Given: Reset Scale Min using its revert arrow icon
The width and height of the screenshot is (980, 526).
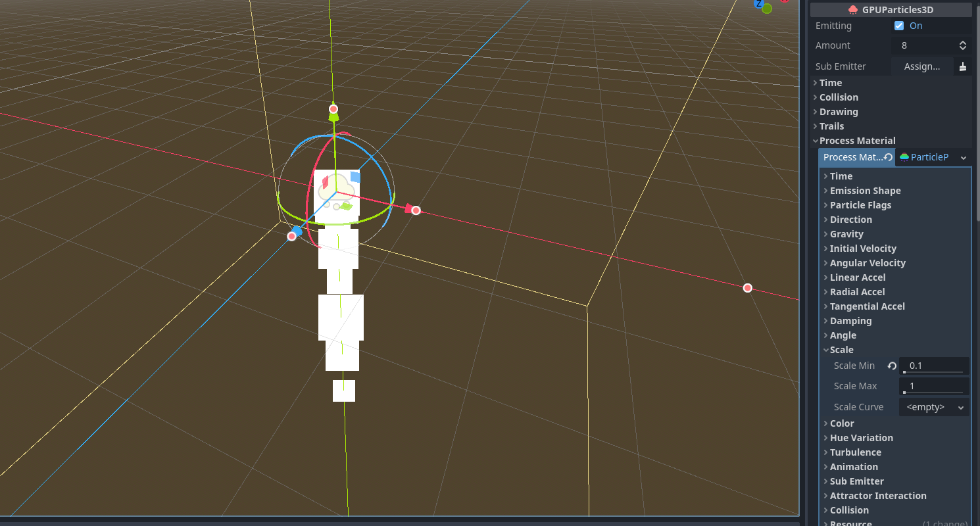Looking at the screenshot, I should coord(892,366).
